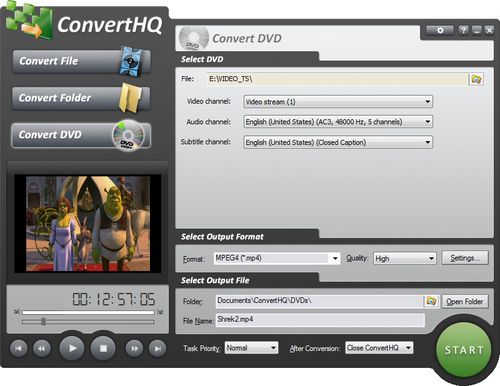Click the DVD File path field

pyautogui.click(x=337, y=79)
